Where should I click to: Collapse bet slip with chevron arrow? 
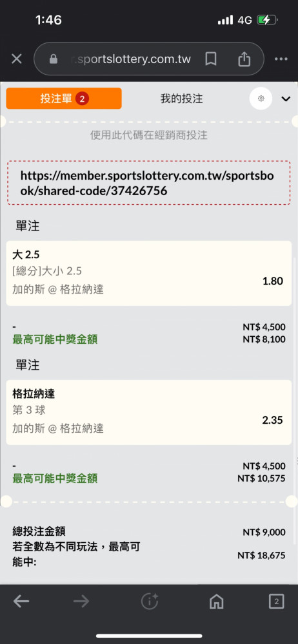tap(286, 99)
